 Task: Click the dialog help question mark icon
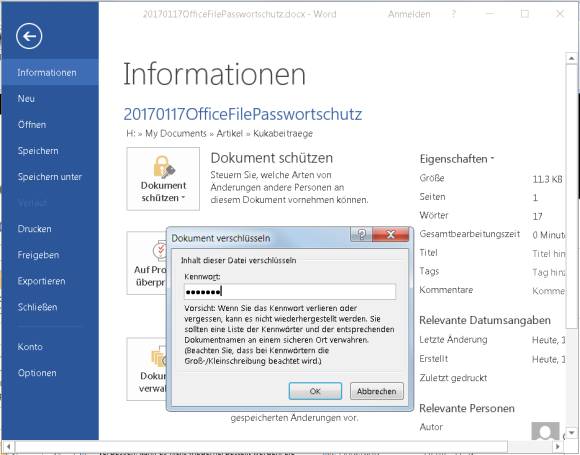tap(361, 234)
